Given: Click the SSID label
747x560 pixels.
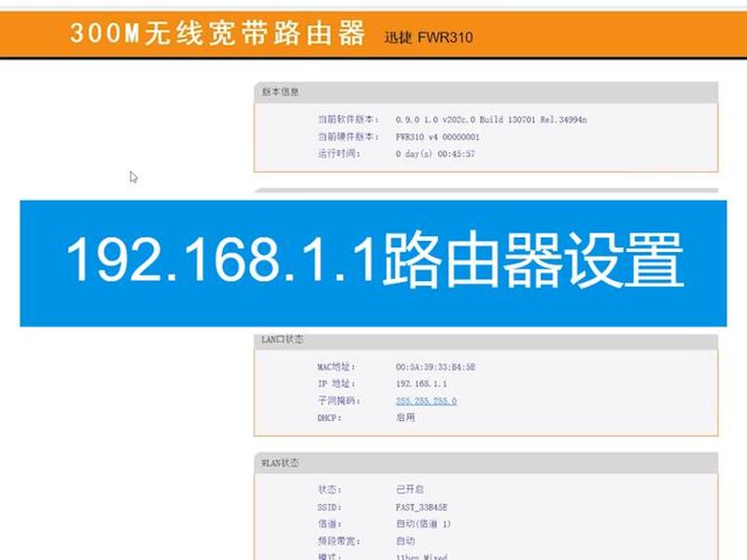Looking at the screenshot, I should pyautogui.click(x=330, y=507).
